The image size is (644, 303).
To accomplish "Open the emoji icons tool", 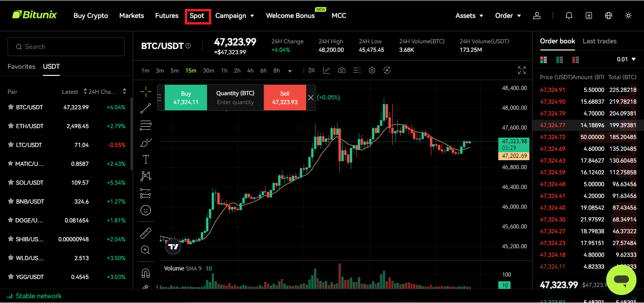I will pos(146,210).
